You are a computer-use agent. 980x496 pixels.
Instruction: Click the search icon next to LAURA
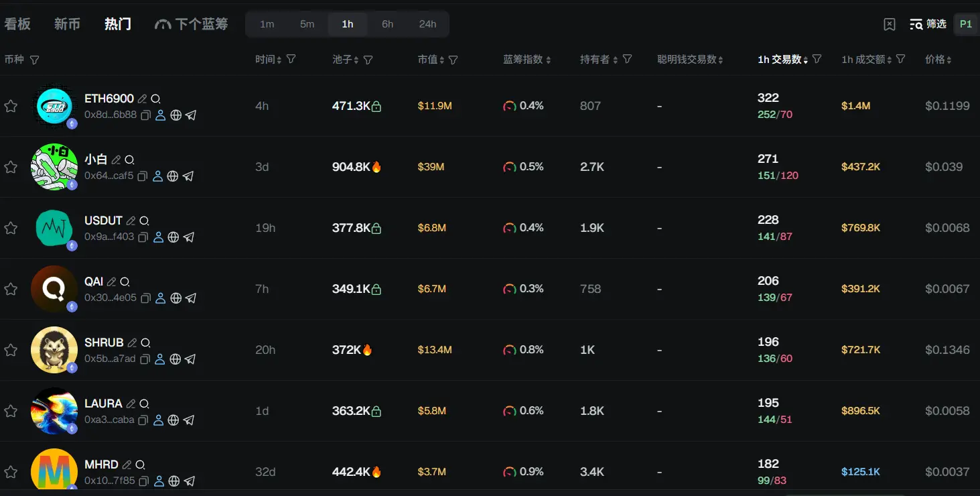coord(144,404)
